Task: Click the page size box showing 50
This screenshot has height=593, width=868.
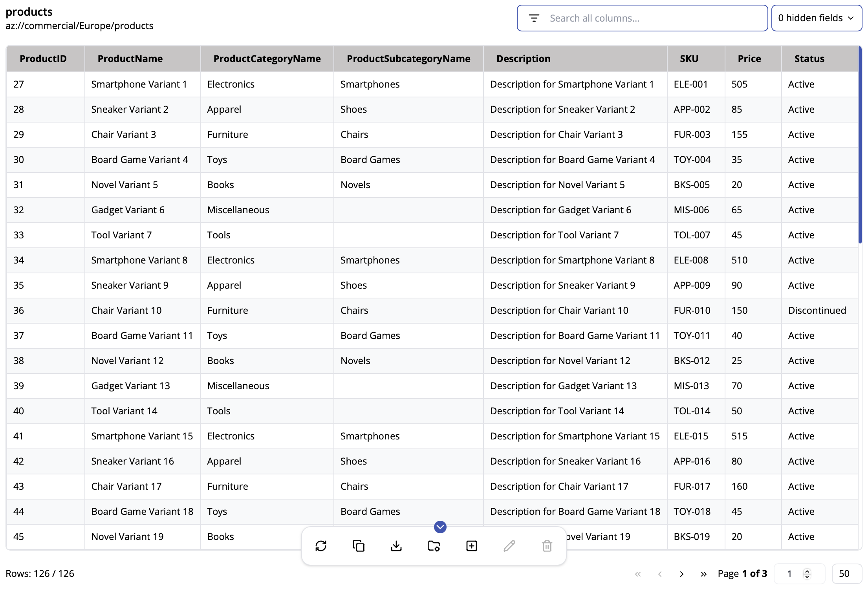Action: tap(847, 574)
